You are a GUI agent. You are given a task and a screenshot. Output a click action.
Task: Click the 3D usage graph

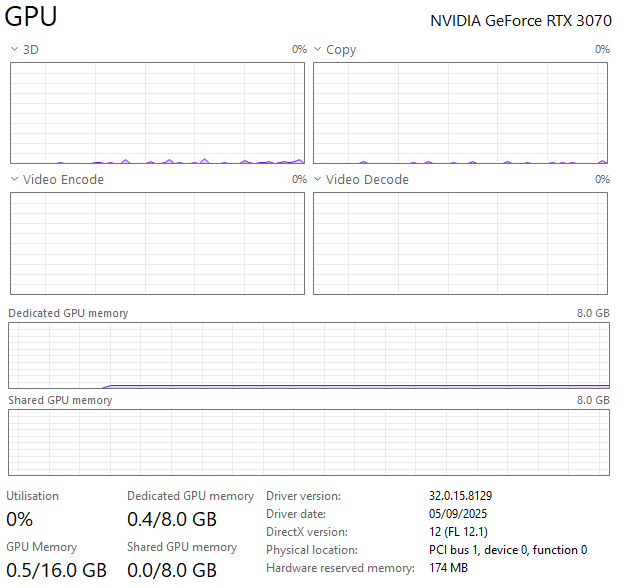157,113
